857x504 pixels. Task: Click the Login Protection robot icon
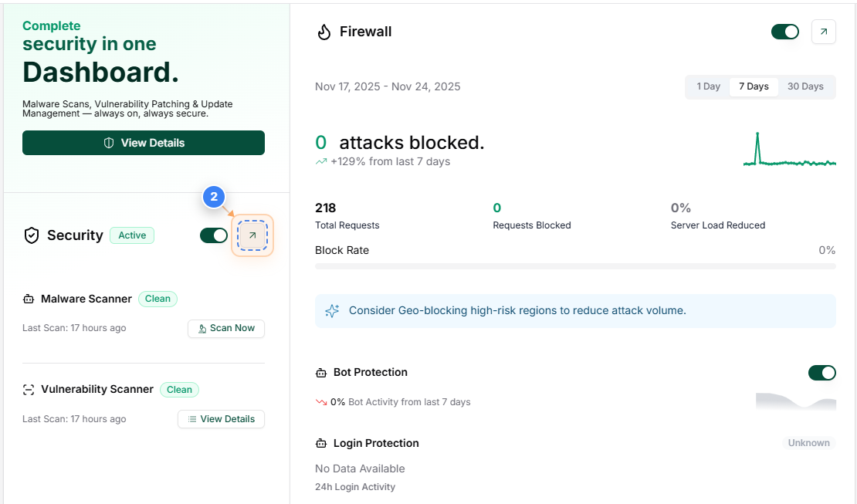[x=321, y=443]
